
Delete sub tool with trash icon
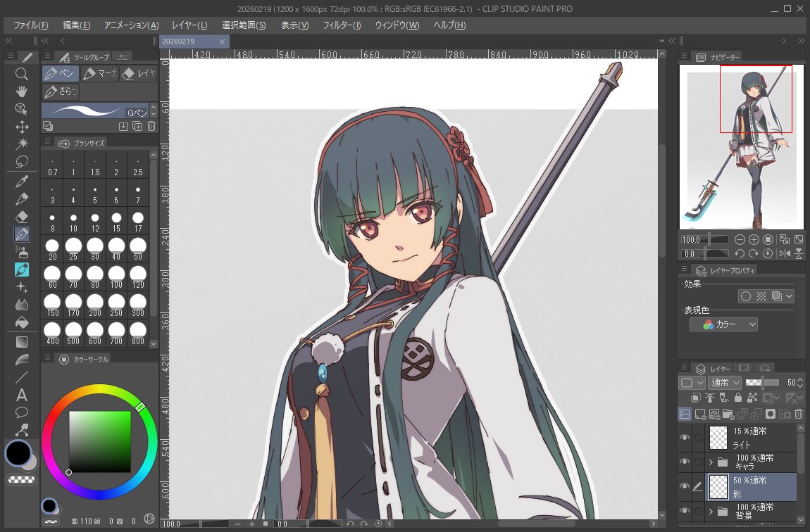[x=151, y=126]
